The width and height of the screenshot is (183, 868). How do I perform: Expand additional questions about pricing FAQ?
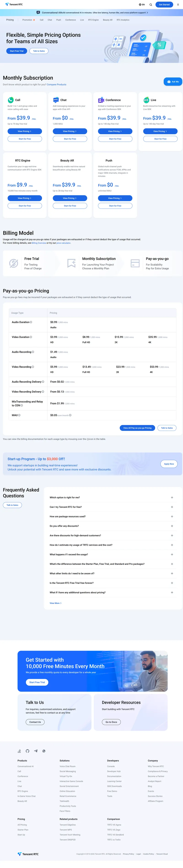pos(172,592)
